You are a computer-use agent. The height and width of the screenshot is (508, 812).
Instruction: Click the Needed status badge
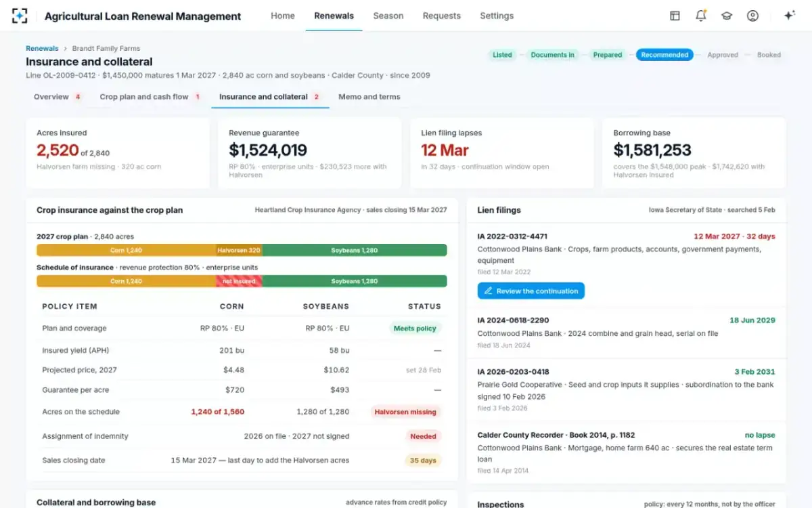(423, 436)
